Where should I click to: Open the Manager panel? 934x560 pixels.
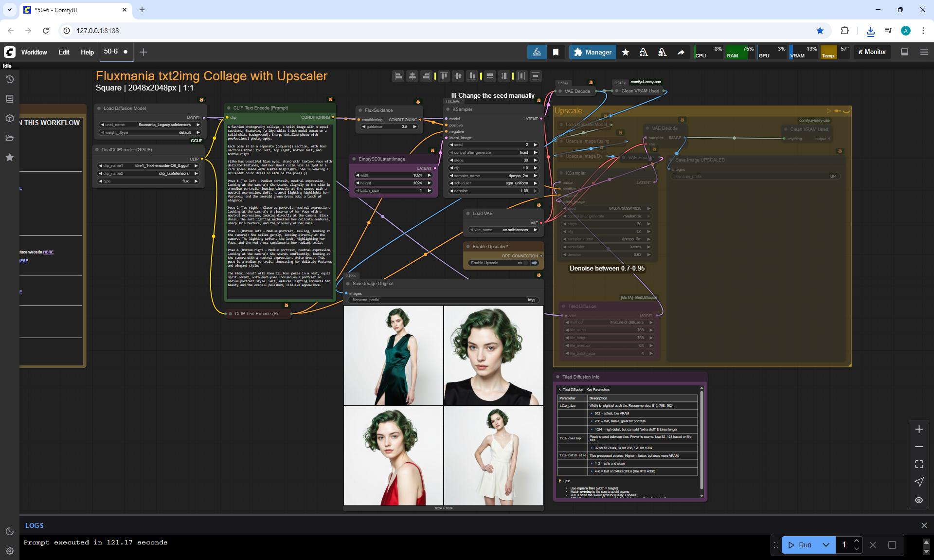click(x=592, y=52)
